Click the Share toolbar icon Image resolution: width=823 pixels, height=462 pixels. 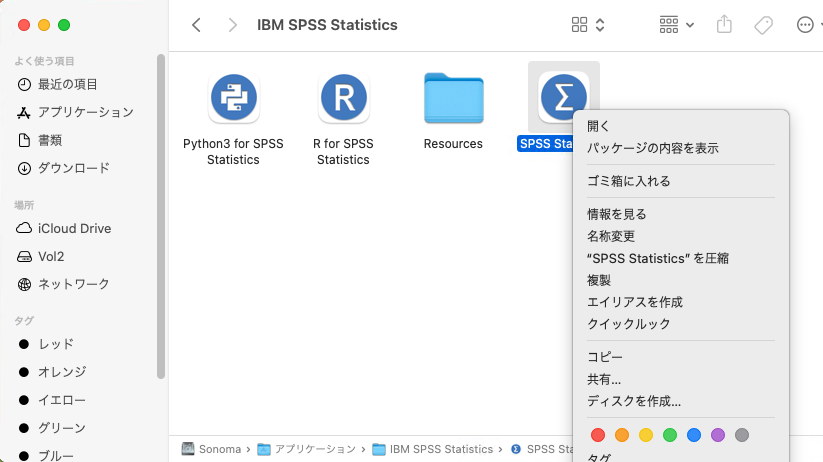726,25
